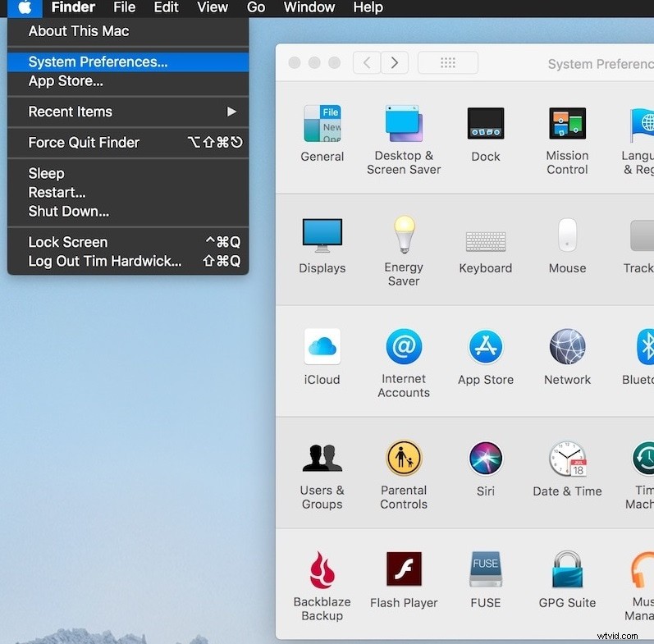The image size is (654, 644).
Task: Open the File menu
Action: click(x=124, y=7)
